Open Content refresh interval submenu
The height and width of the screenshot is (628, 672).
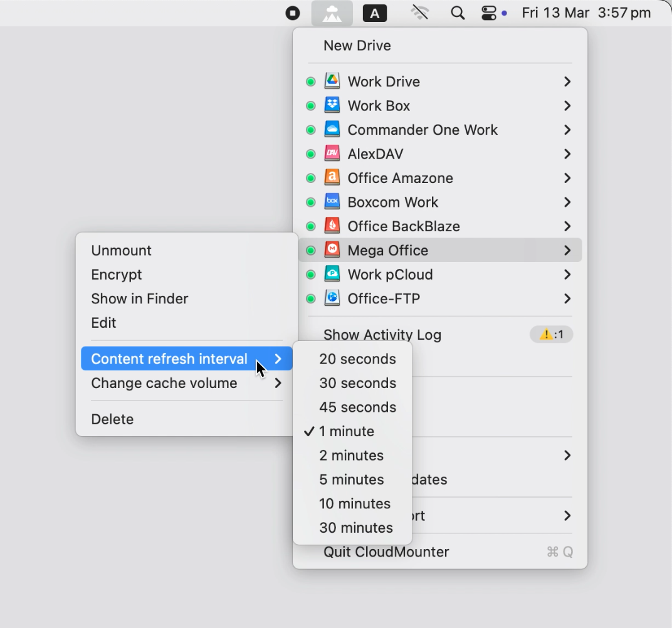[x=187, y=358]
